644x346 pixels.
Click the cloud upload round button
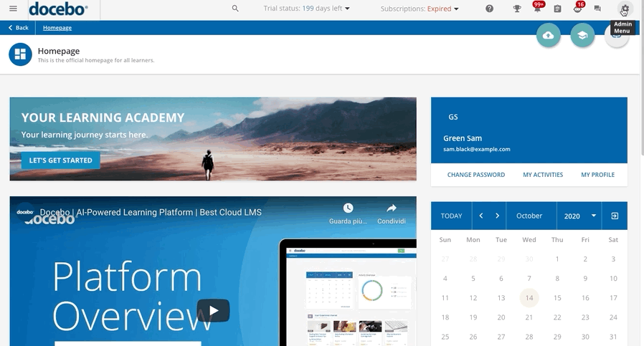point(549,35)
